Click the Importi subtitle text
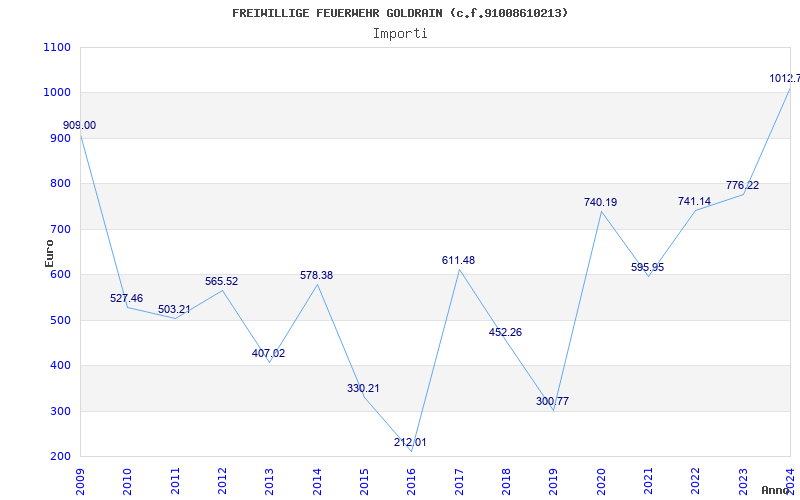800x500 pixels. [x=400, y=33]
